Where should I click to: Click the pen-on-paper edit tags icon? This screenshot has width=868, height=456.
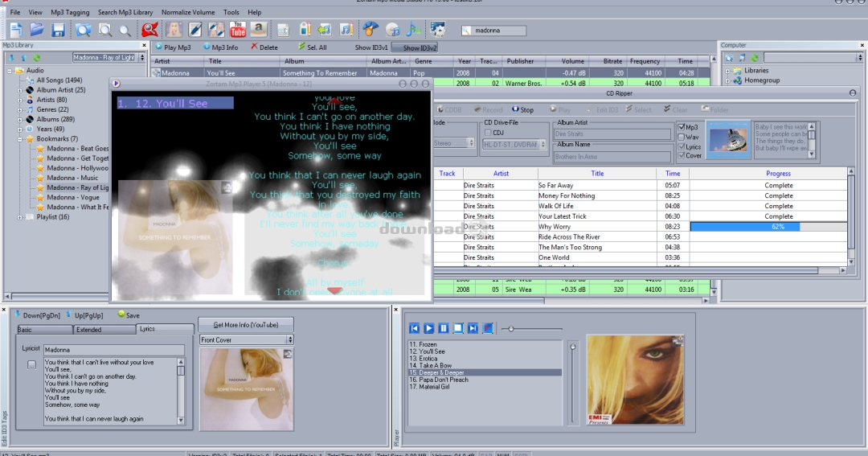(x=195, y=30)
